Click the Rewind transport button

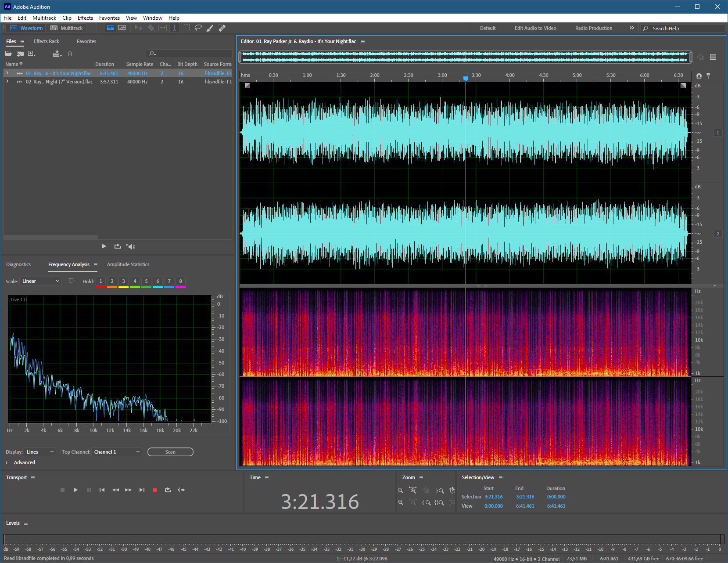point(115,490)
